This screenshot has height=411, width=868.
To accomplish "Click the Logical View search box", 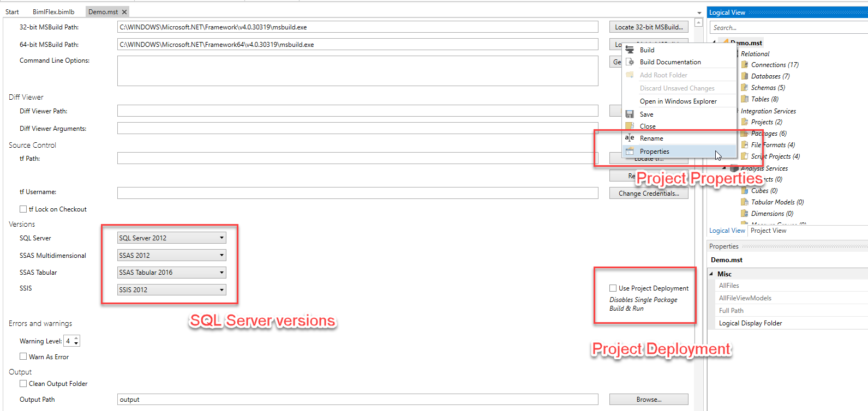I will (x=789, y=27).
